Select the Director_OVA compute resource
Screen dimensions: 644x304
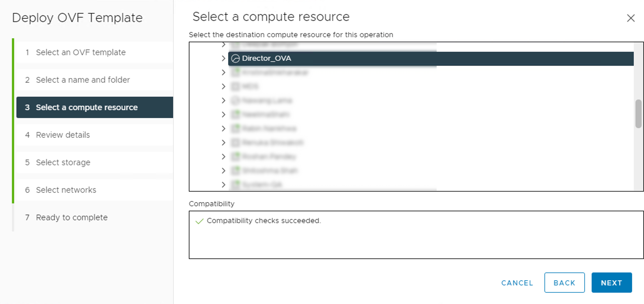point(267,59)
